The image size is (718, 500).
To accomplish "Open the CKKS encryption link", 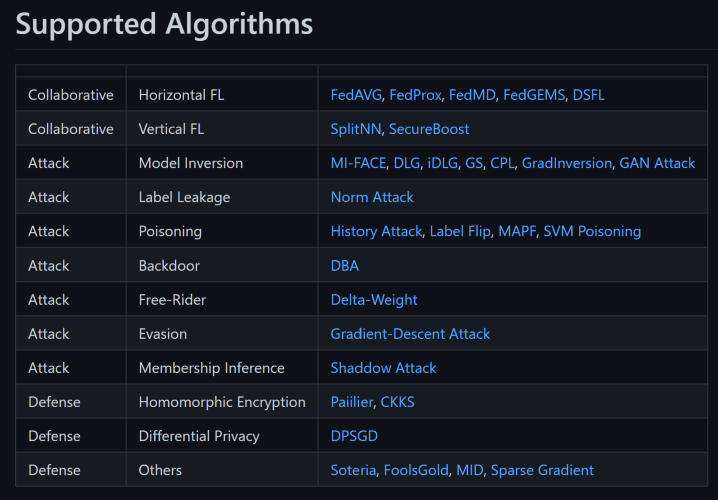I will [x=397, y=402].
